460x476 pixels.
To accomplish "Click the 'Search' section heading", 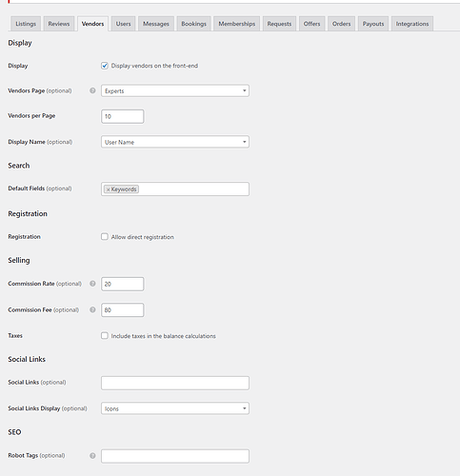I will 19,166.
